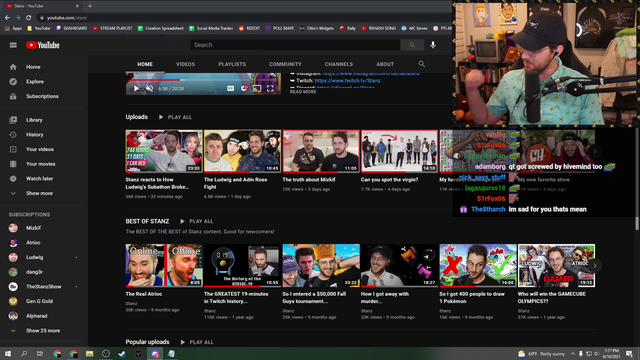Show hidden system tray icons
640x360 pixels.
click(x=572, y=354)
